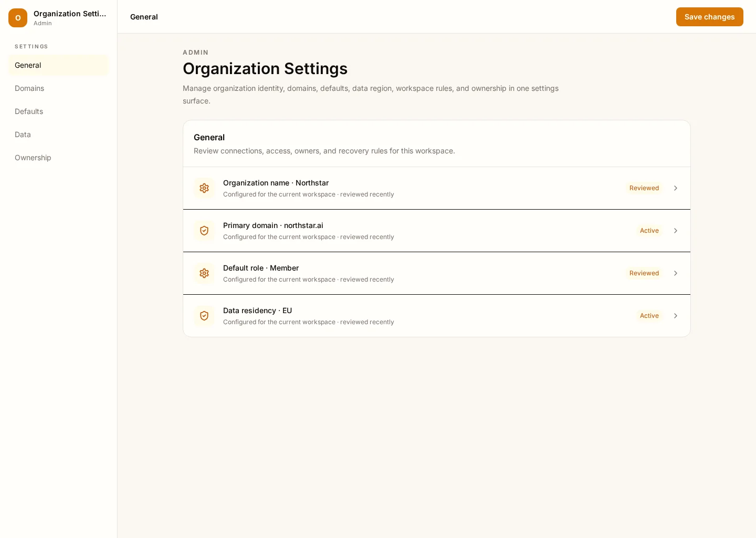Click the Admin label under organization title

(x=43, y=23)
